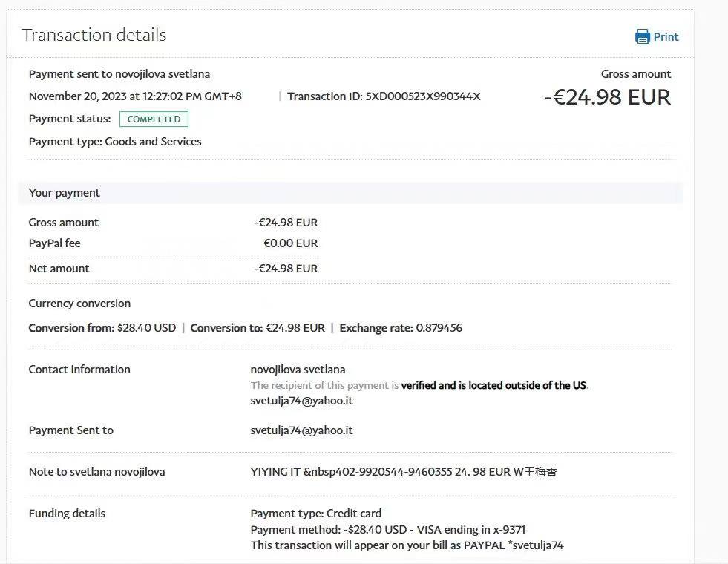Click the large -€24.98 EUR gross amount

pyautogui.click(x=607, y=97)
